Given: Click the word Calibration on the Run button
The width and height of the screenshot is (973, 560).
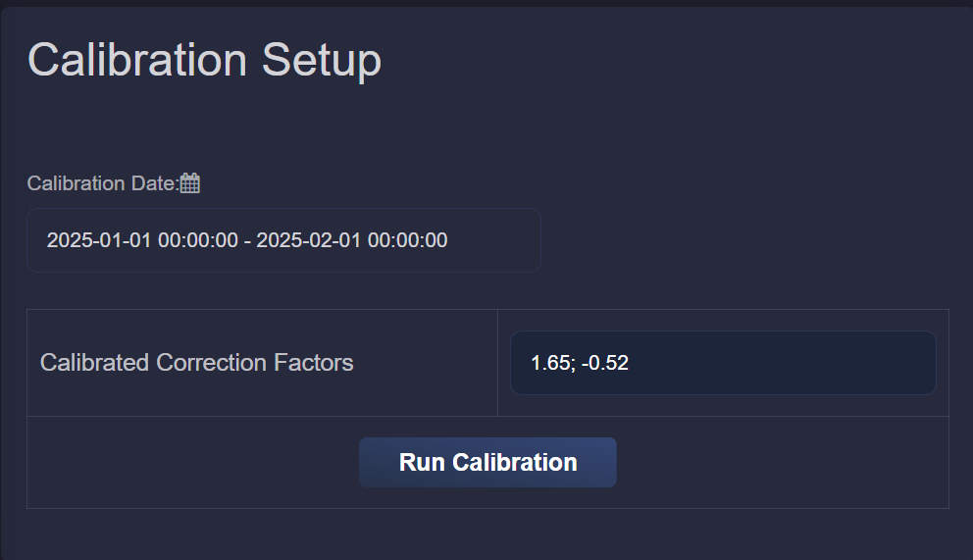Looking at the screenshot, I should coord(514,463).
